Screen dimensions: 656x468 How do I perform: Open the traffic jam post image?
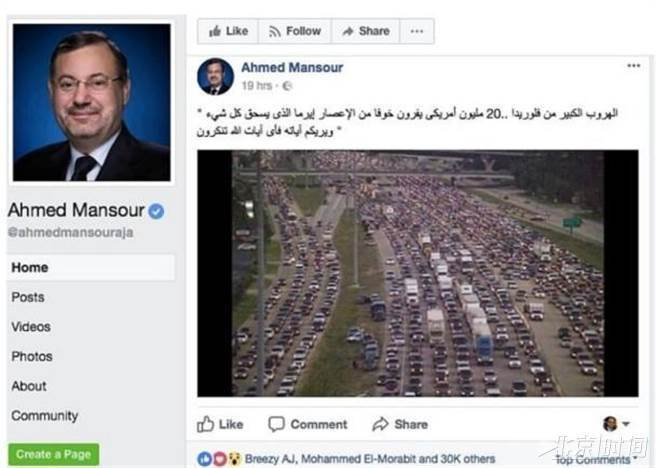tap(418, 273)
